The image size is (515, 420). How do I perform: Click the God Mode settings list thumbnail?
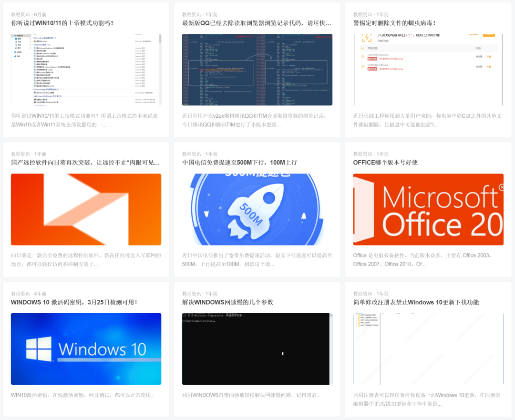click(86, 70)
